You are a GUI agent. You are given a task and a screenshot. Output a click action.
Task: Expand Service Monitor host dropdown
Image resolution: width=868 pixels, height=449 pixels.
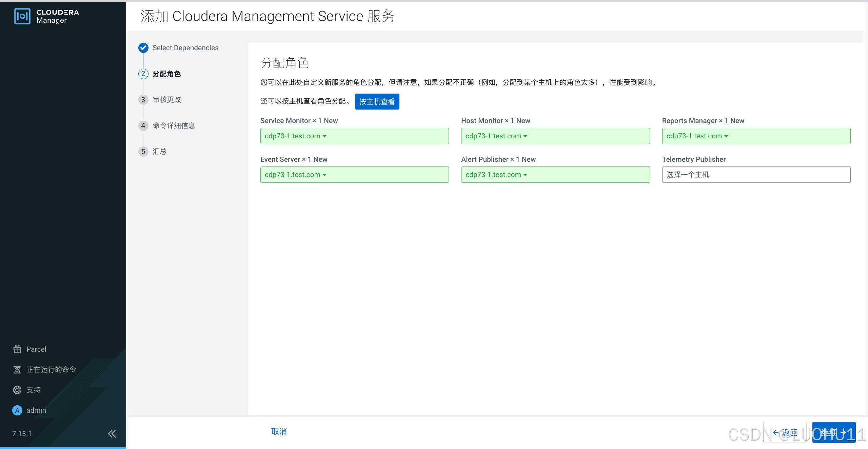point(295,136)
